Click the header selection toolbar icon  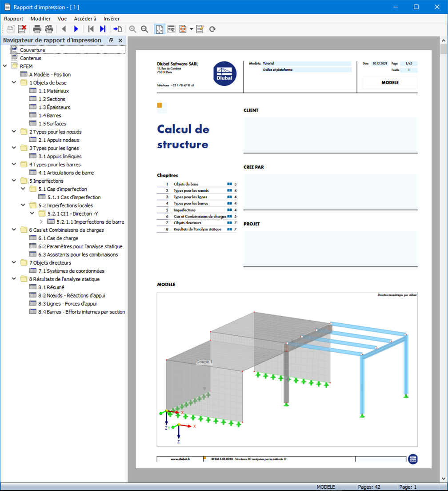pyautogui.click(x=172, y=29)
